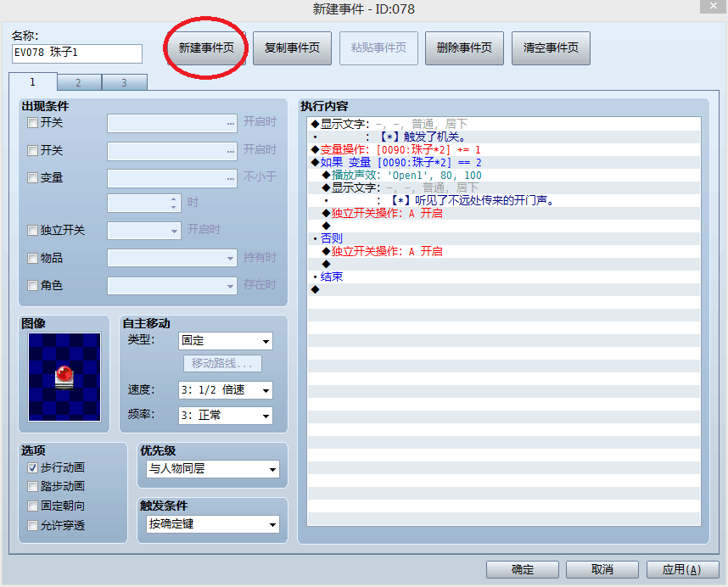Click the 删除事件页 button
728x587 pixels.
(464, 48)
